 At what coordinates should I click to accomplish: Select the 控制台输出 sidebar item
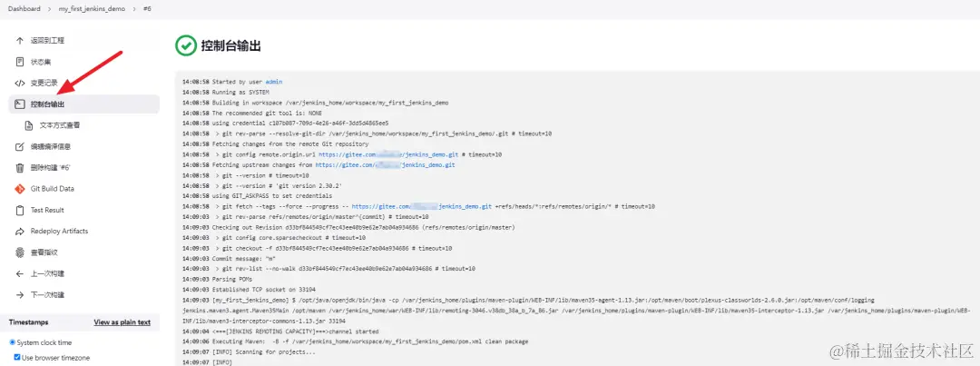point(83,104)
